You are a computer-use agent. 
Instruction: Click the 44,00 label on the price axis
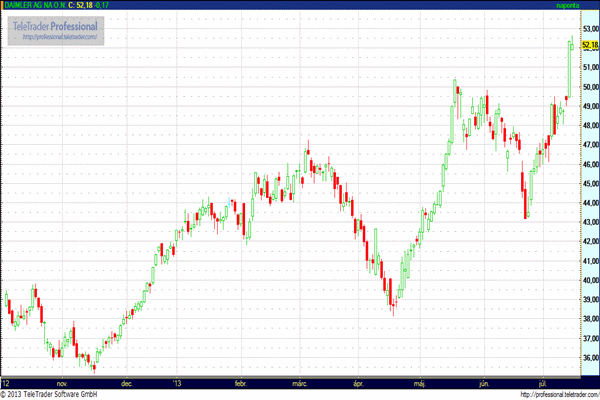click(589, 203)
